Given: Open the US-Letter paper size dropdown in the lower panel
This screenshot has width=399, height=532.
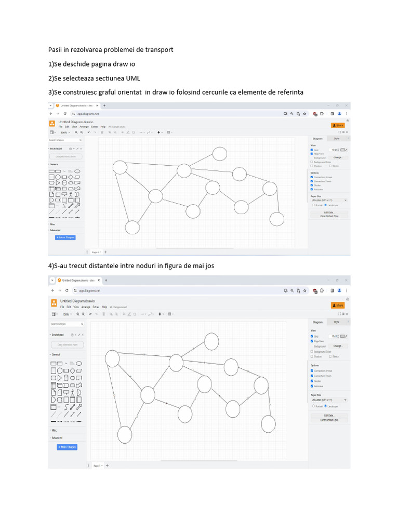Looking at the screenshot, I should (x=329, y=400).
